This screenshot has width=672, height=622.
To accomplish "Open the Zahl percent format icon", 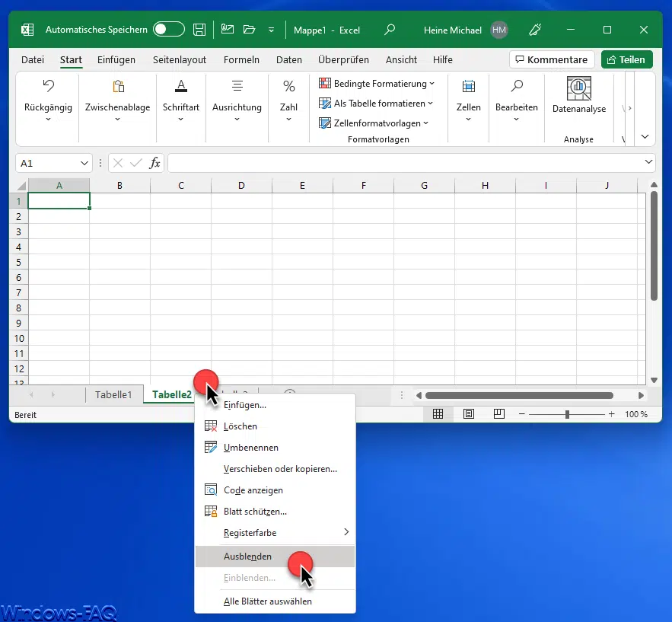I will (288, 86).
